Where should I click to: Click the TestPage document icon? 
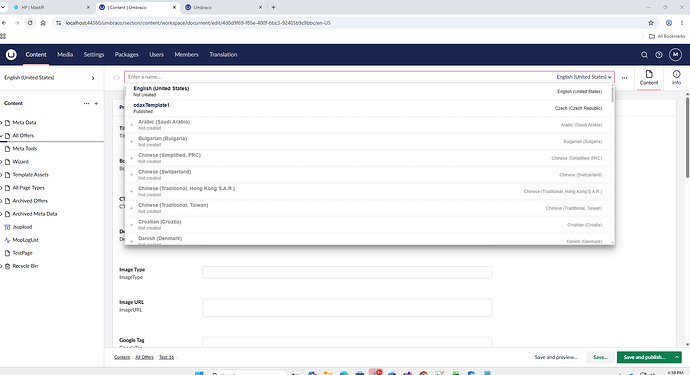coord(7,253)
